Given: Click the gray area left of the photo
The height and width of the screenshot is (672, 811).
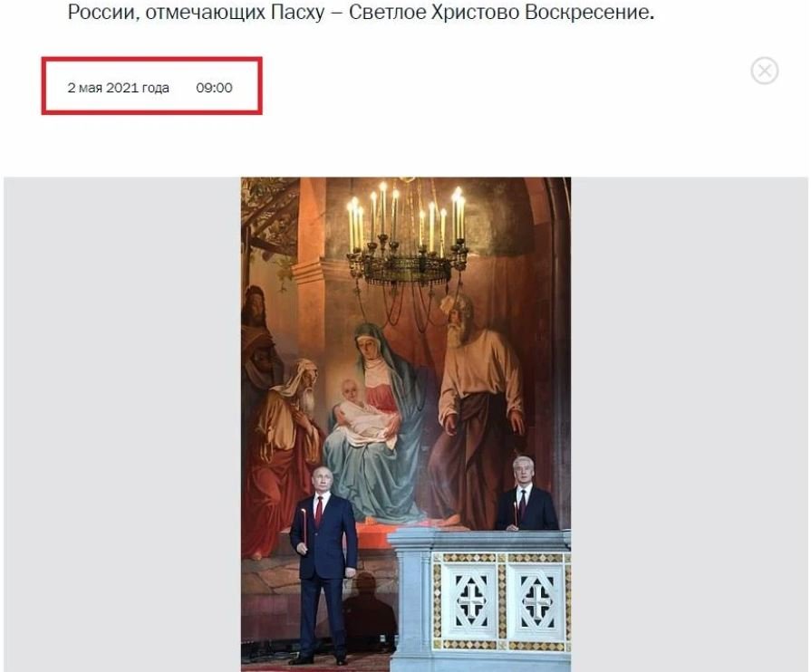Looking at the screenshot, I should [x=122, y=424].
